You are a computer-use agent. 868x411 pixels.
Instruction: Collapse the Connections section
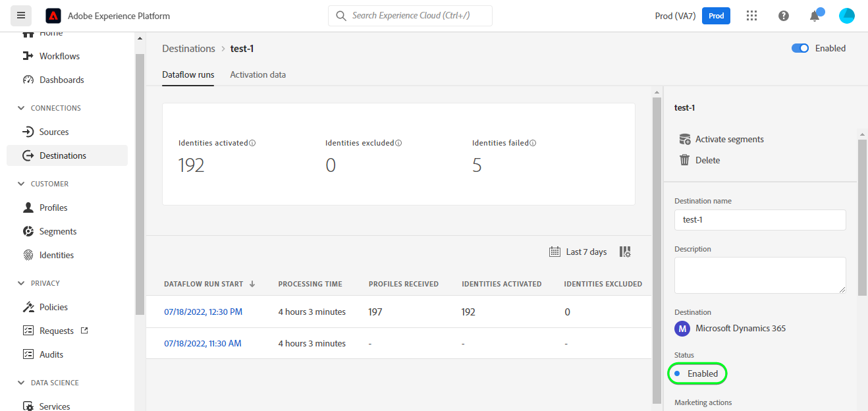pos(20,108)
